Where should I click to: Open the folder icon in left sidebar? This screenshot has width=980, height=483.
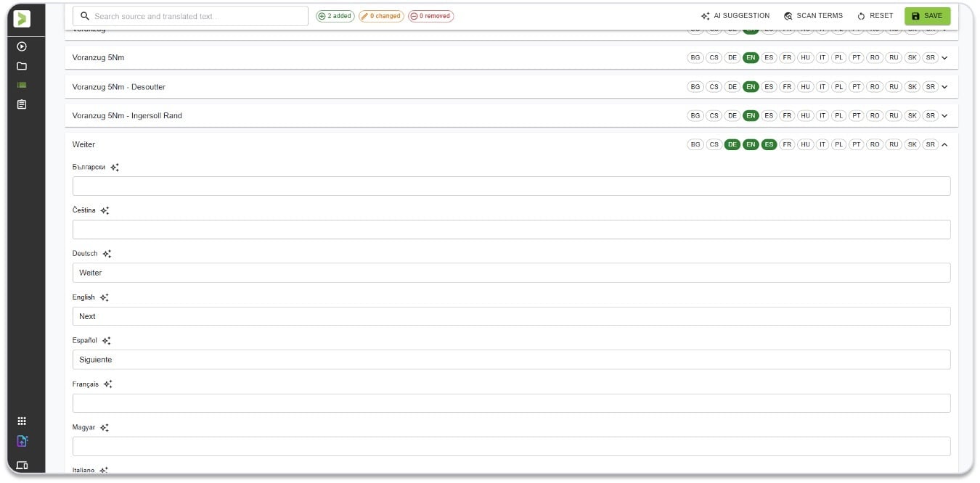point(22,66)
